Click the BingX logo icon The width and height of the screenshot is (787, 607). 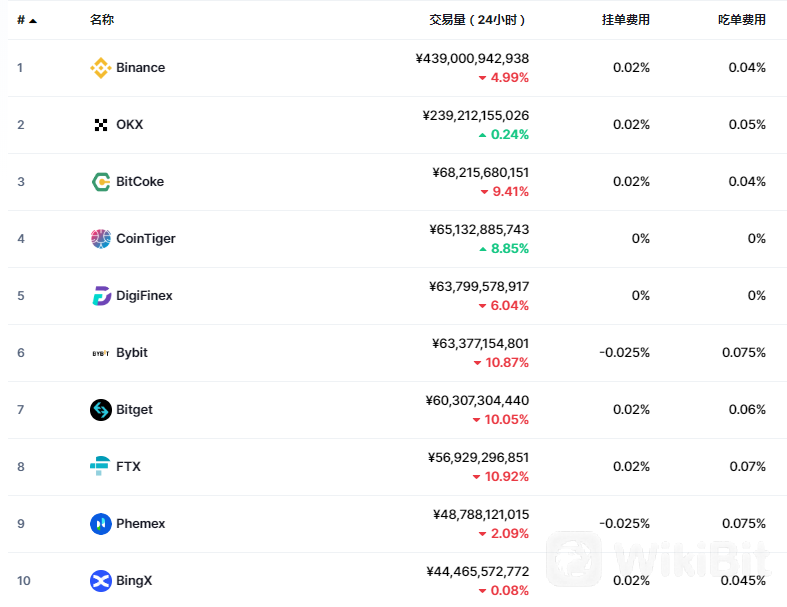click(100, 581)
